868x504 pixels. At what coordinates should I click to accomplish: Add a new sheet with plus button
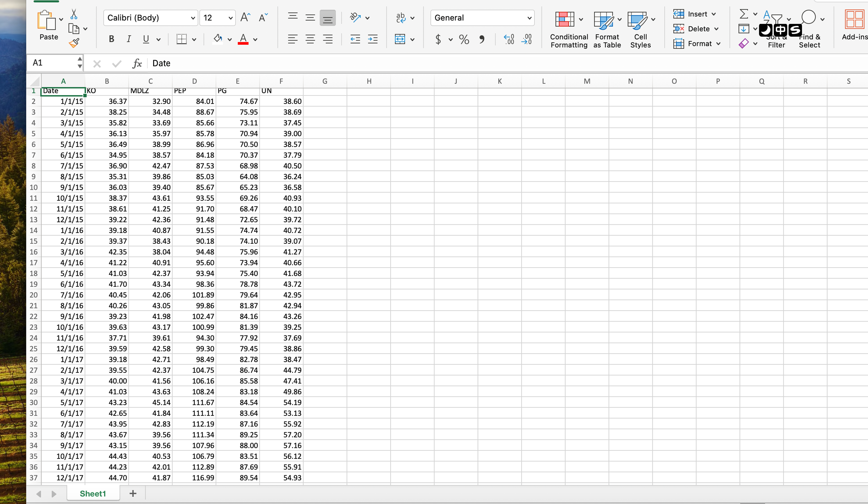pyautogui.click(x=133, y=493)
